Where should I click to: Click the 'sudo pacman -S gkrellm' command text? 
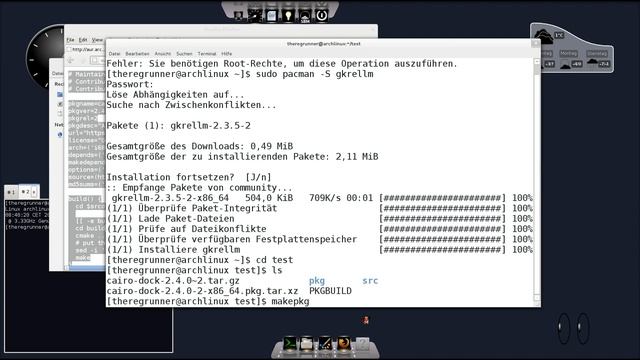(x=314, y=74)
